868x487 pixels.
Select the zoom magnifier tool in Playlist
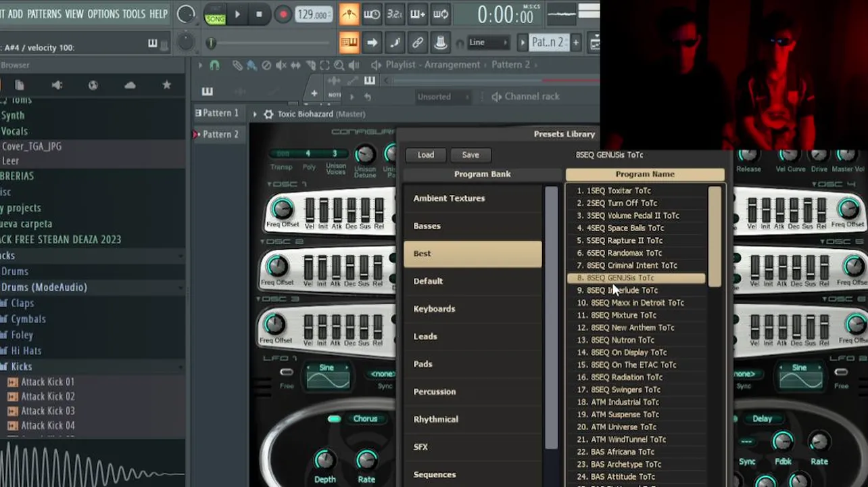tap(339, 66)
